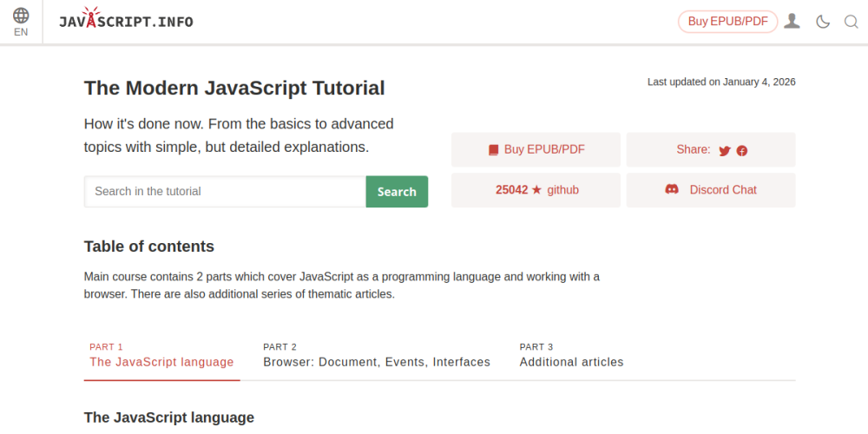This screenshot has height=434, width=868.
Task: Click the book icon beside Buy EPUB/PDF
Action: click(493, 150)
